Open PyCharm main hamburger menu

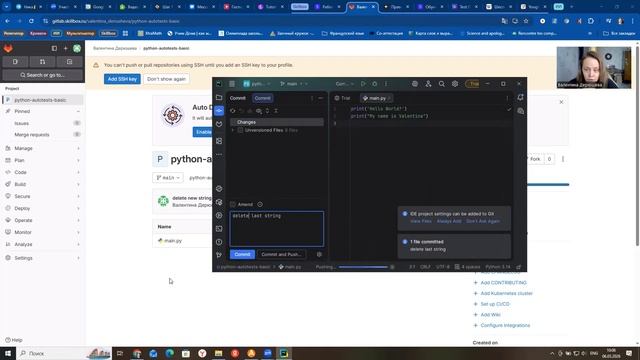tap(232, 84)
